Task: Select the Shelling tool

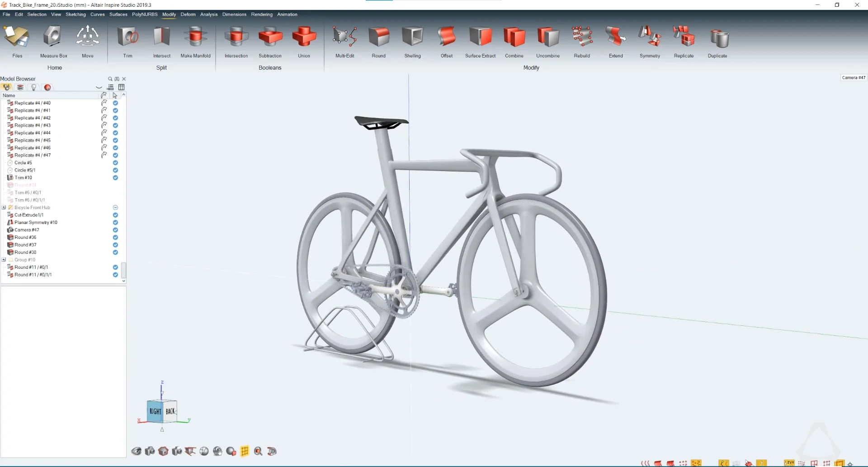Action: [x=412, y=42]
